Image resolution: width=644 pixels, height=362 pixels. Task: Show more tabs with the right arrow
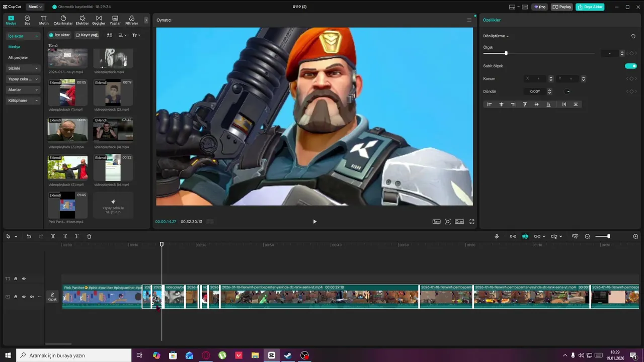coord(146,20)
